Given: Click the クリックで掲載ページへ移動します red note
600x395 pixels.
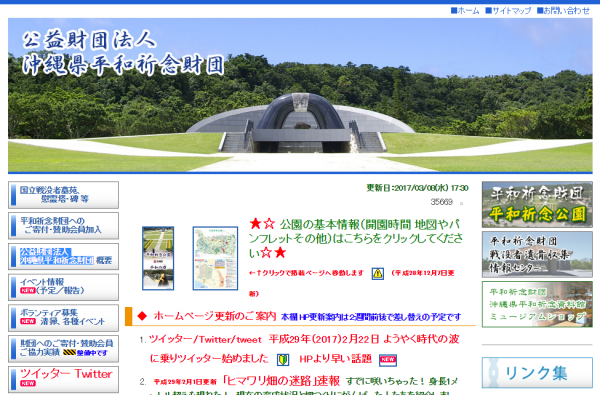Looking at the screenshot, I should [306, 273].
